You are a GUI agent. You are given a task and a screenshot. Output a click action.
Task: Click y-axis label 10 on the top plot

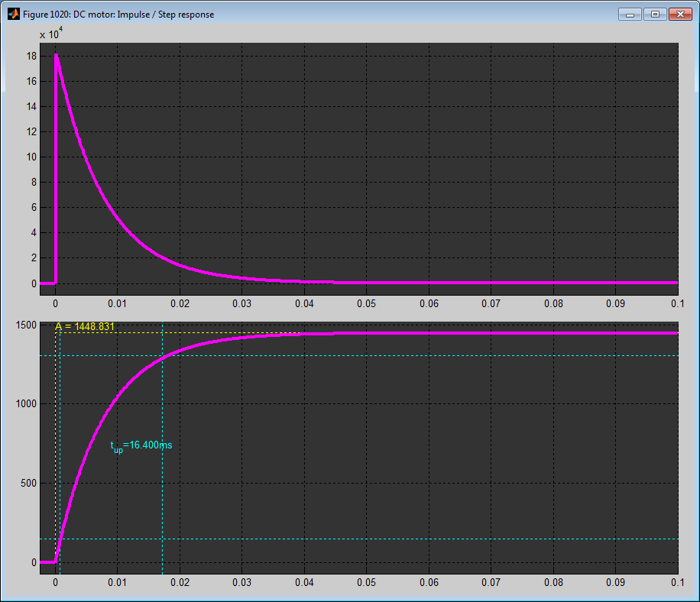31,157
